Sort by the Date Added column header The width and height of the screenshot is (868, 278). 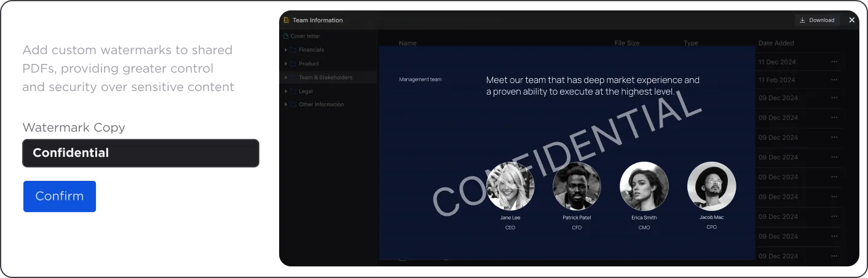click(776, 44)
